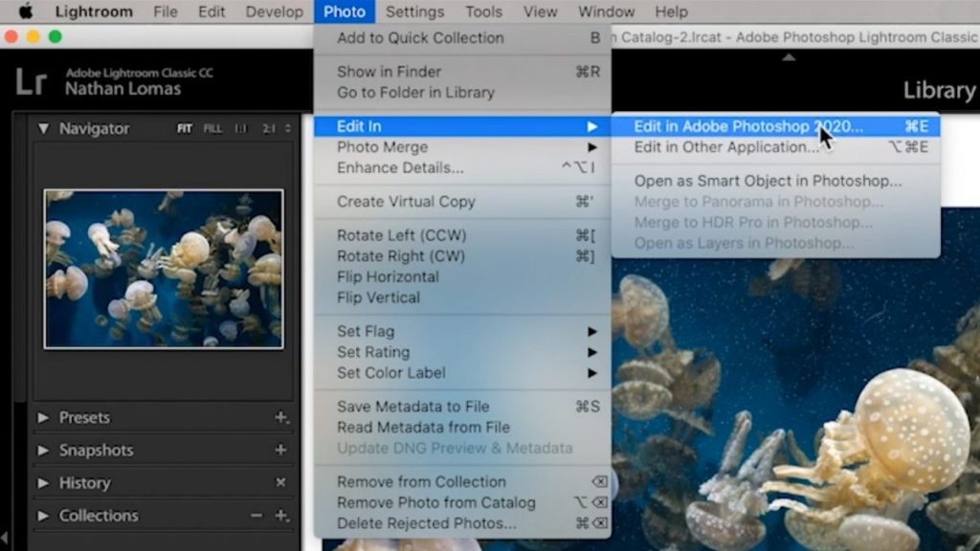Image resolution: width=980 pixels, height=551 pixels.
Task: Open the Edit In submenu
Action: pos(462,126)
